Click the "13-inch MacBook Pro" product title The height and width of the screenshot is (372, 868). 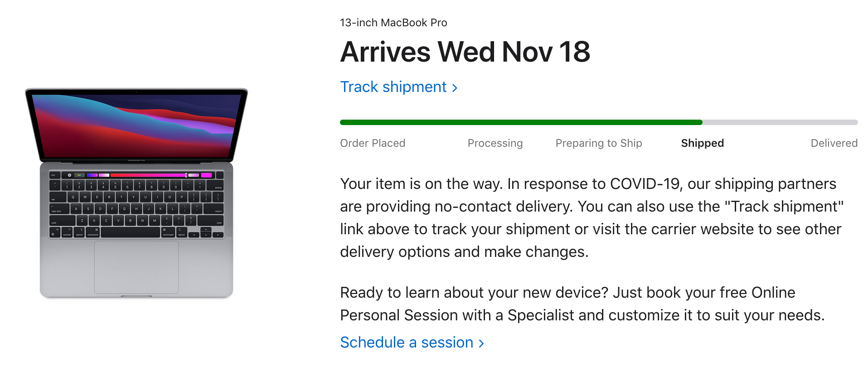click(393, 23)
